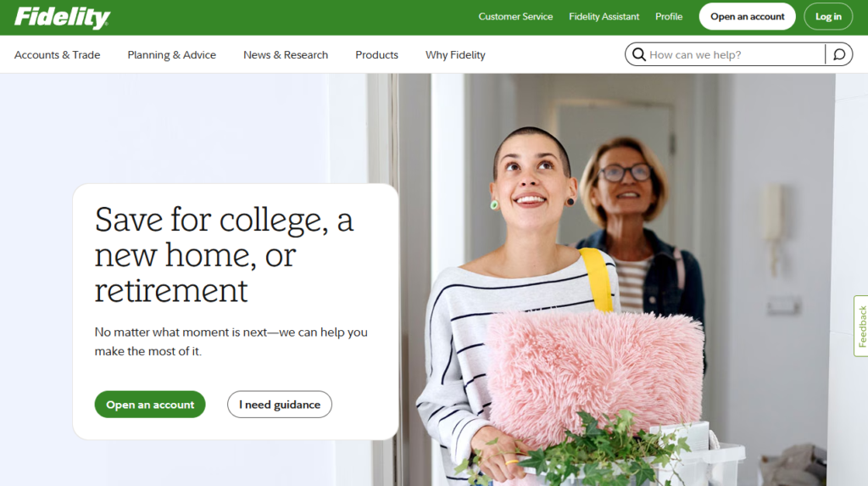Screen dimensions: 868x486
Task: Open the Profile link
Action: (x=669, y=17)
